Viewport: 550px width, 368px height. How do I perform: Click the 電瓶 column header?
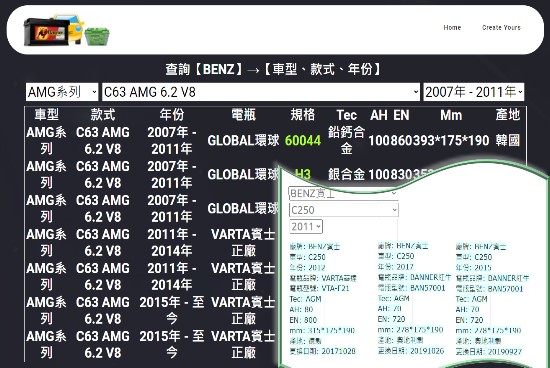pos(243,115)
